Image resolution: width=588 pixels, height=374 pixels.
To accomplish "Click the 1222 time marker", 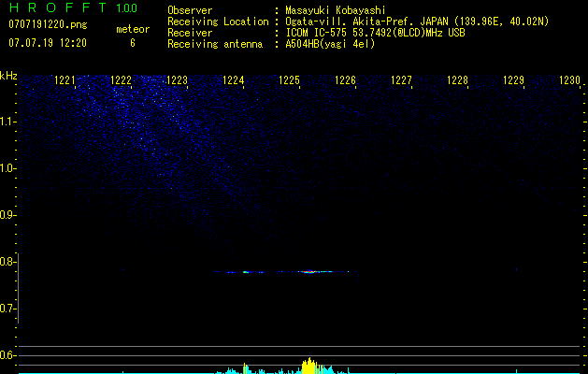I will (x=122, y=80).
